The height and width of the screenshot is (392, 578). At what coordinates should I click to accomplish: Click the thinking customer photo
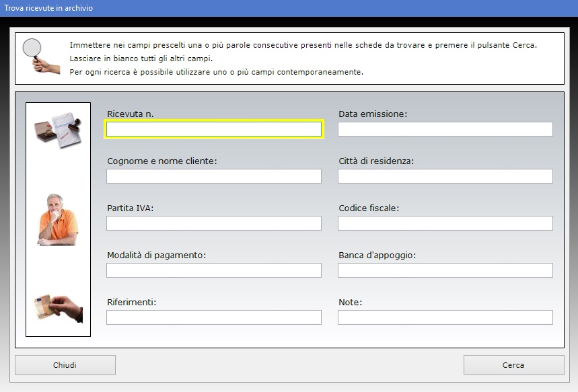tap(58, 220)
